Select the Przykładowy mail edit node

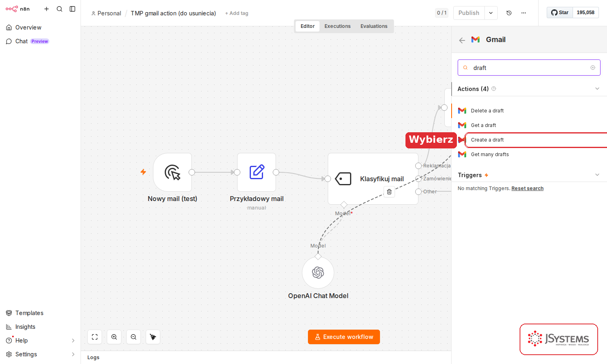257,172
